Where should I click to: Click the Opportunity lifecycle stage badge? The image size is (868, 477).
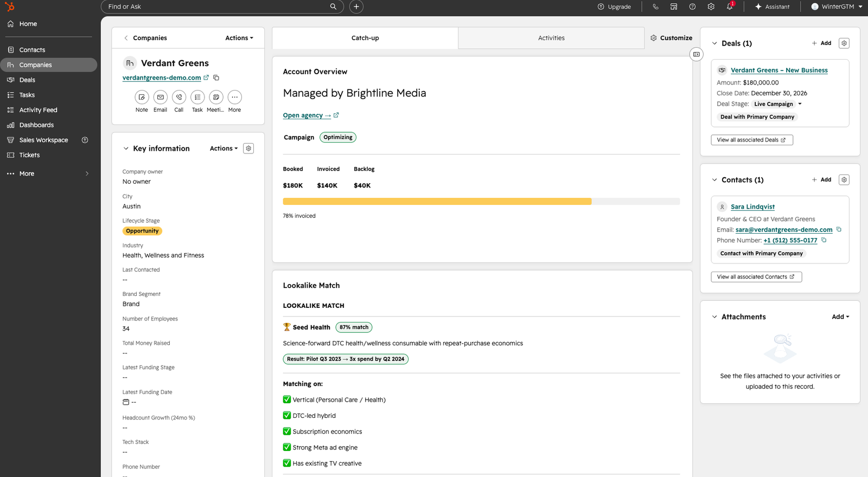click(142, 231)
